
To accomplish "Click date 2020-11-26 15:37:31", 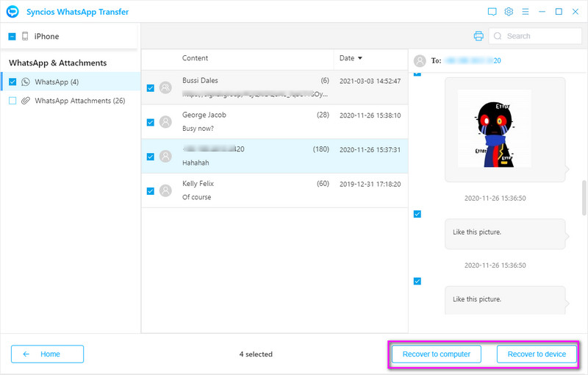I will [x=370, y=150].
